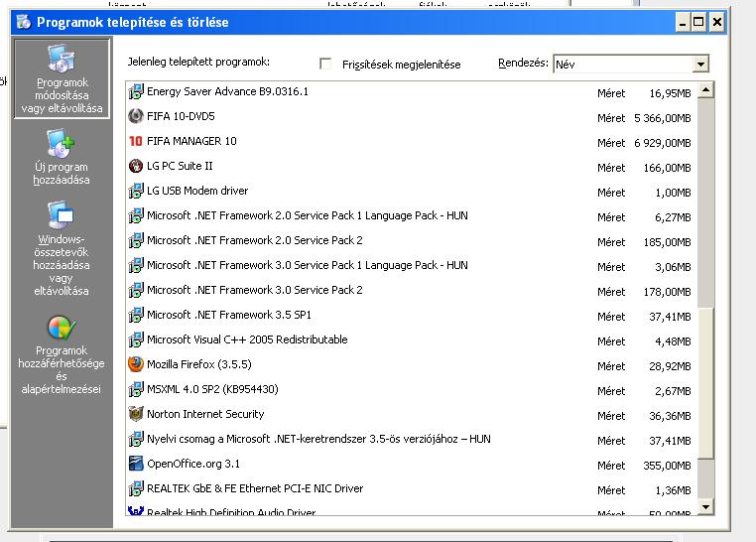Open Windows-összetevők hozzáadása vagy eltávolítása

62,249
